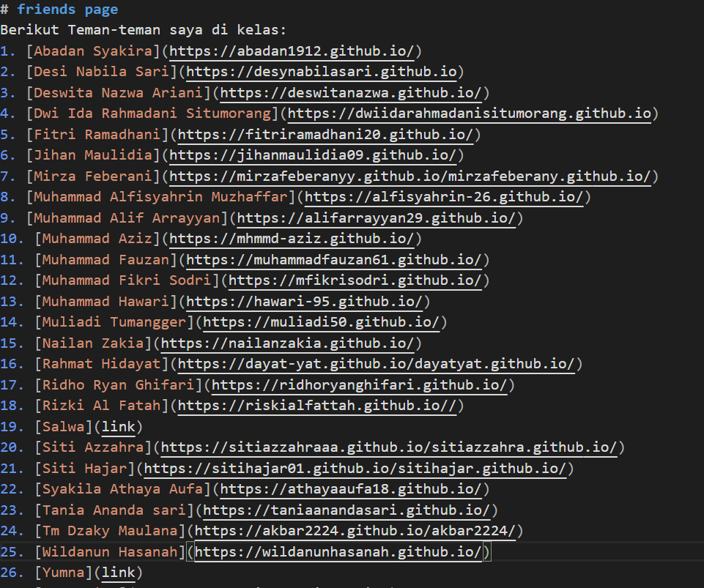Click the name 'Muhammad Fauzan'
The height and width of the screenshot is (588, 704).
pos(106,260)
